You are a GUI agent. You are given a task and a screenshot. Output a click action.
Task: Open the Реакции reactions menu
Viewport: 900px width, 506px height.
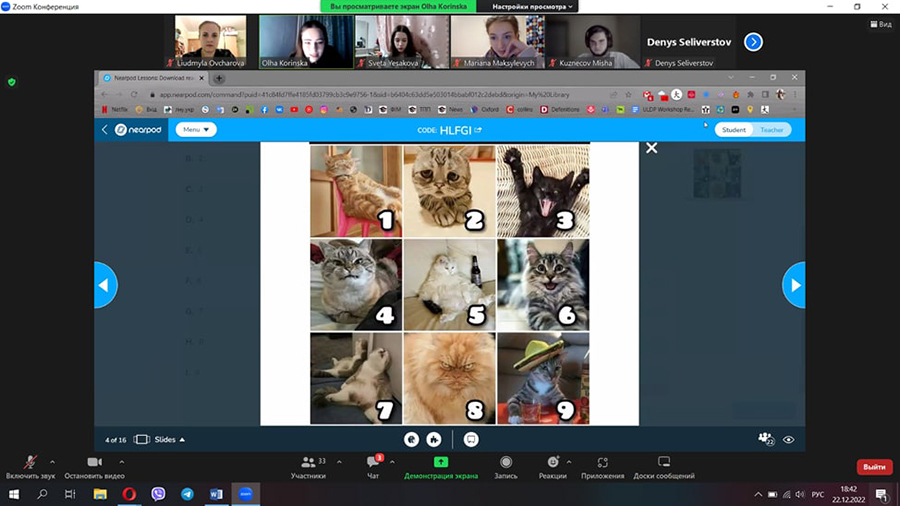click(553, 467)
